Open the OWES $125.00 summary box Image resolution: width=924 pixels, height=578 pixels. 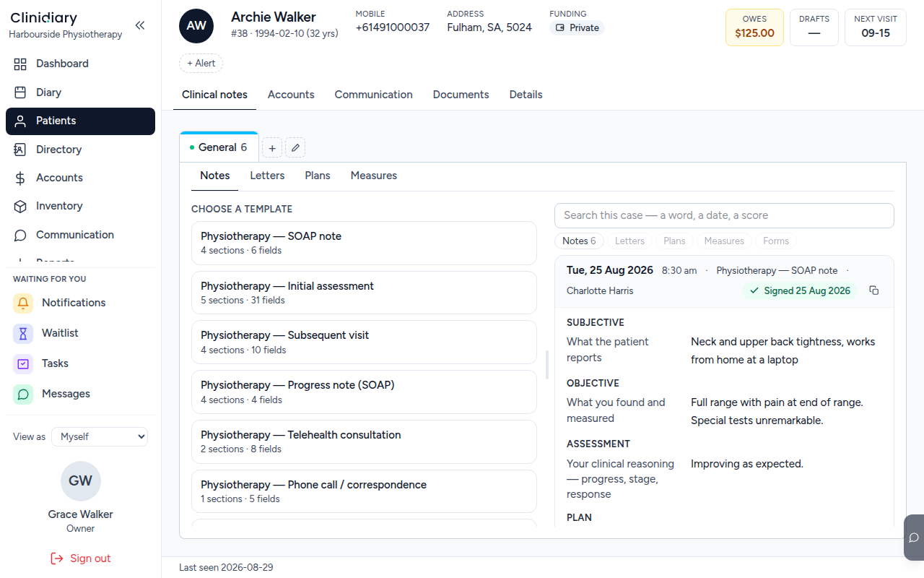point(754,27)
